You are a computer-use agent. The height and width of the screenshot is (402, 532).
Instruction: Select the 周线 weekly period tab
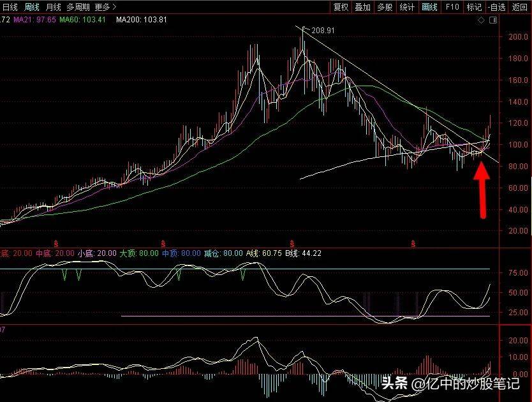(32, 7)
